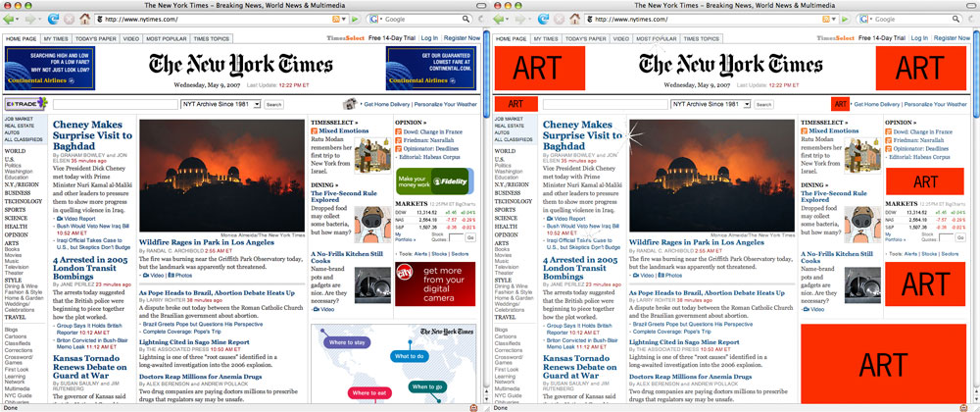Screen dimensions: 980x412
Task: Click the green Go arrow in left window
Action: tap(355, 20)
